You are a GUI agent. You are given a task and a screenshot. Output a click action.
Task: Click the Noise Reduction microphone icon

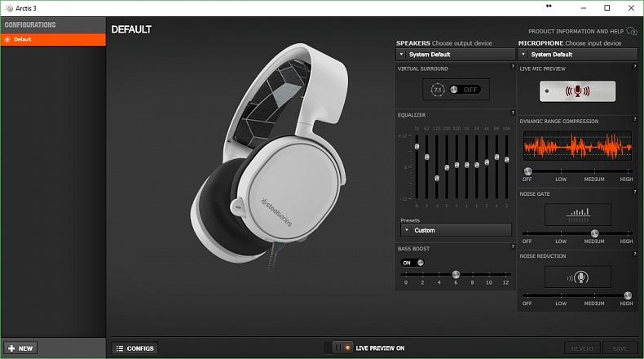tap(578, 277)
